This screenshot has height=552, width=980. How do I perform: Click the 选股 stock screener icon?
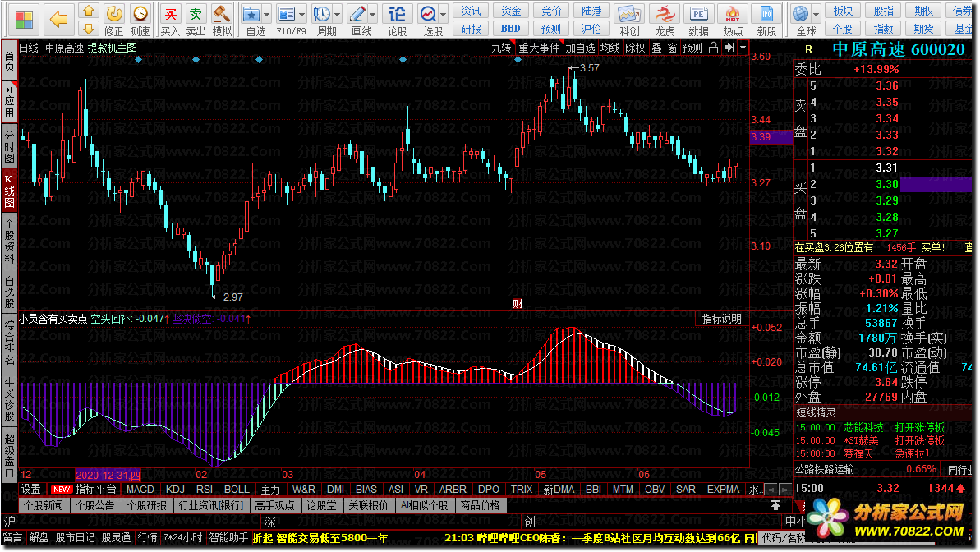pyautogui.click(x=428, y=14)
